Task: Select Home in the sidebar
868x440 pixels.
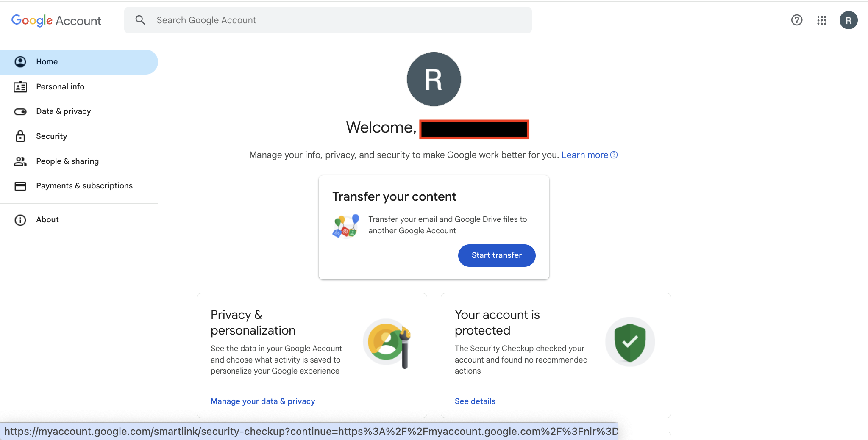Action: 79,62
